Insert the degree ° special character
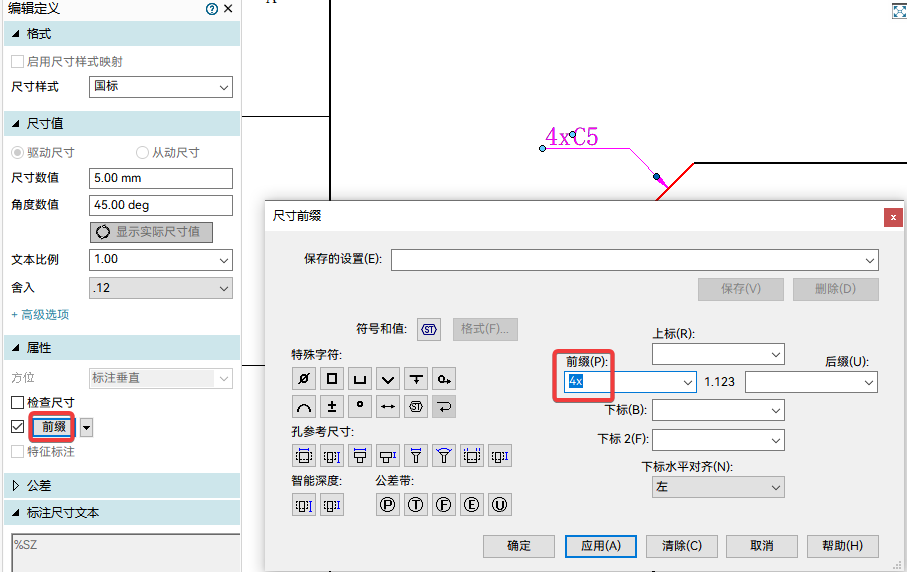The image size is (907, 572). coord(360,407)
